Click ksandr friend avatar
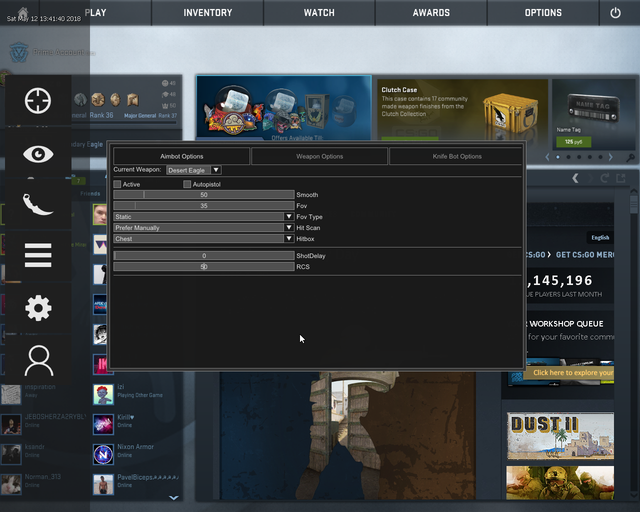Screen dimensions: 640x512 [x=11, y=454]
